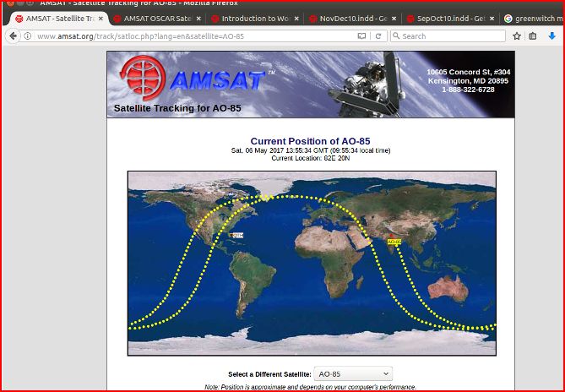Switch to the NovDec10.indd tab
565x392 pixels.
[352, 19]
